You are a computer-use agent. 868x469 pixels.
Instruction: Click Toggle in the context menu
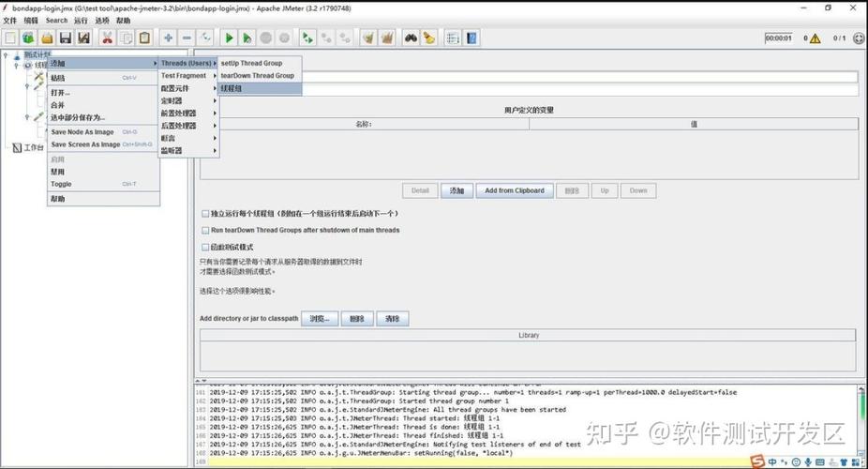tap(103, 184)
